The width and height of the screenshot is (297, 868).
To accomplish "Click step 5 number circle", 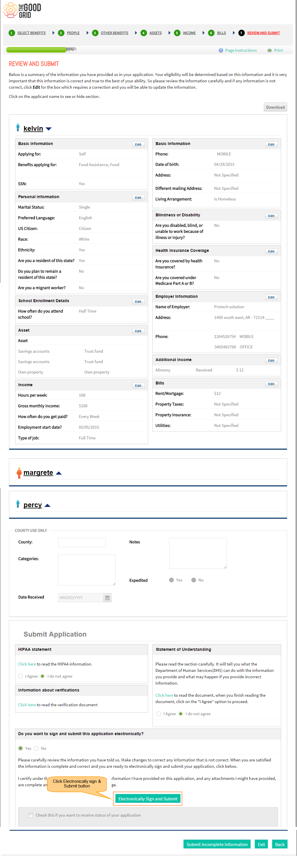I will tap(177, 33).
